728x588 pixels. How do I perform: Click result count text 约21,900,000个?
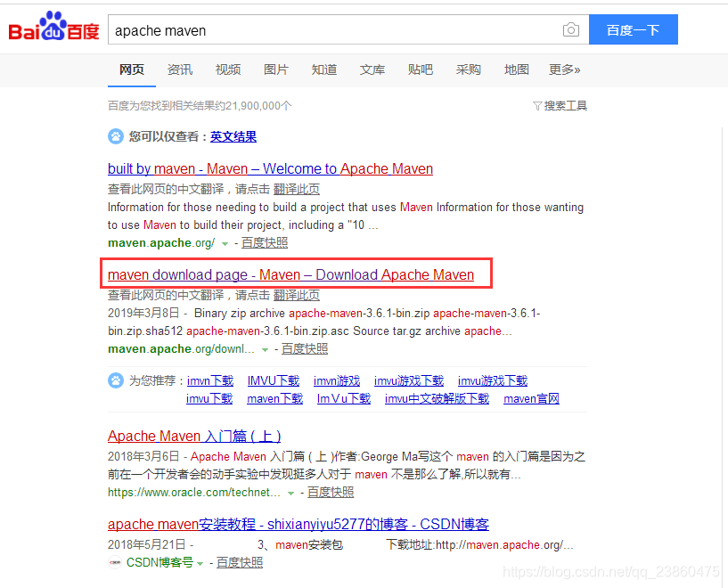click(x=253, y=106)
